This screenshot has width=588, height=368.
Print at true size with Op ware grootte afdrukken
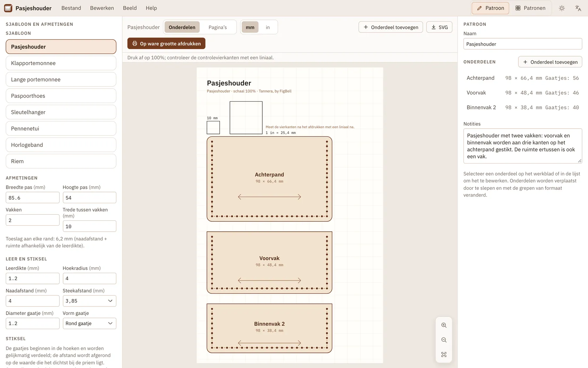coord(166,44)
